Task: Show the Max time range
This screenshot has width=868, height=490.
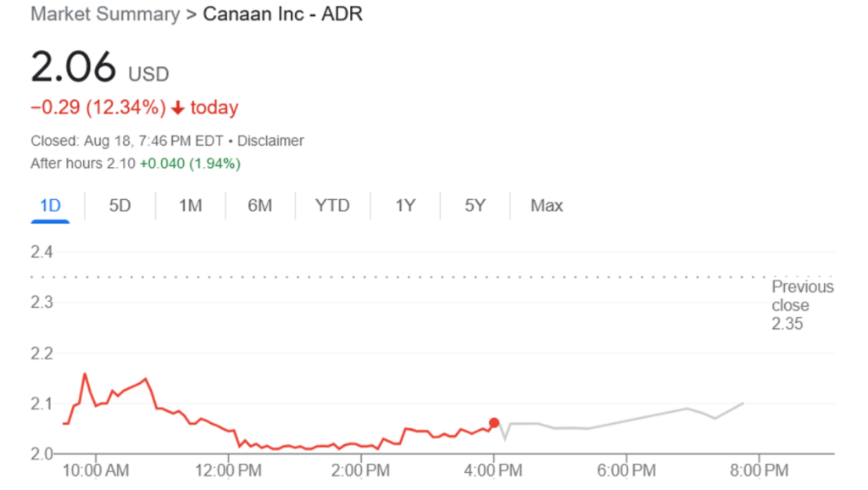Action: 547,206
